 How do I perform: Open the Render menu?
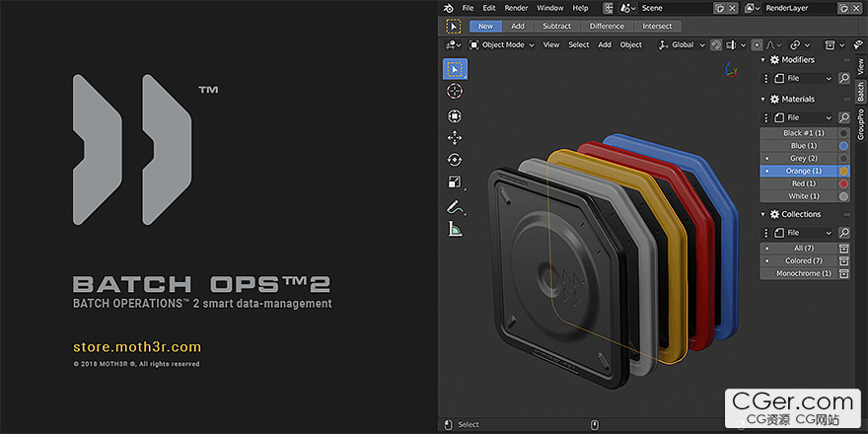[x=516, y=8]
